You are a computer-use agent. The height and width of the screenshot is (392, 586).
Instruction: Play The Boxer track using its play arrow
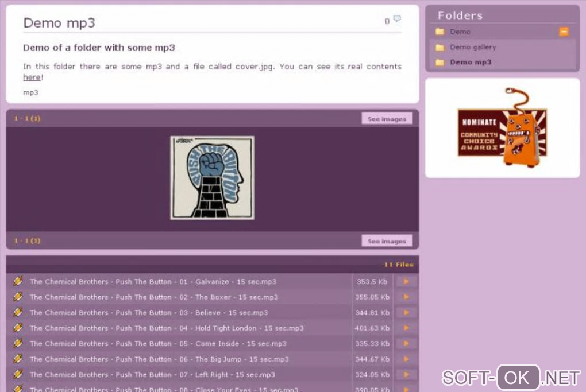tap(406, 297)
